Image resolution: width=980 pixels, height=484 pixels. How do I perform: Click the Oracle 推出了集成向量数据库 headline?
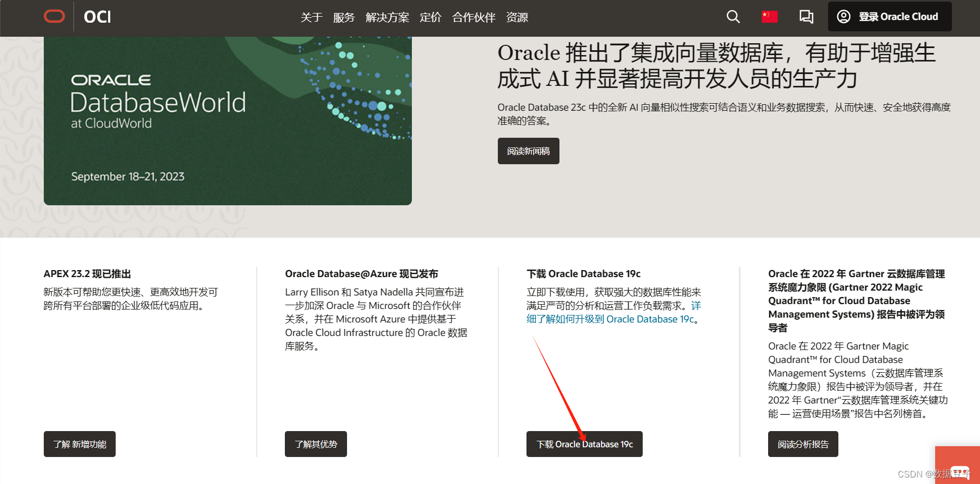716,66
